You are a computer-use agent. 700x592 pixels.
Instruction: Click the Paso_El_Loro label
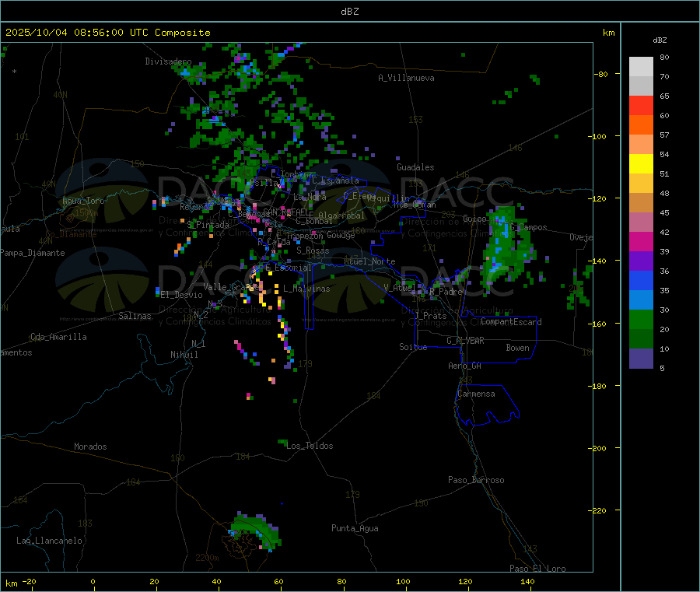click(537, 569)
